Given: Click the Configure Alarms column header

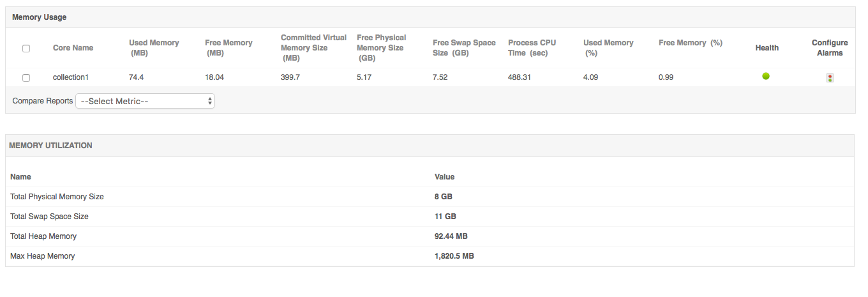Looking at the screenshot, I should tap(830, 48).
